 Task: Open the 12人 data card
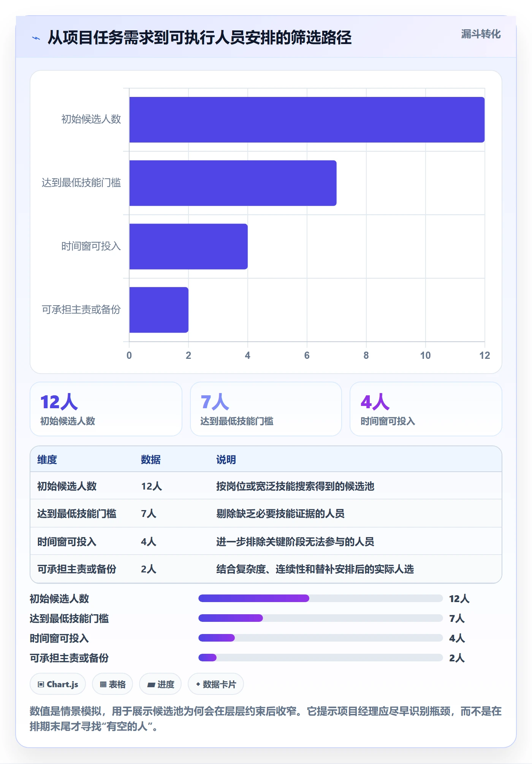[x=106, y=409]
